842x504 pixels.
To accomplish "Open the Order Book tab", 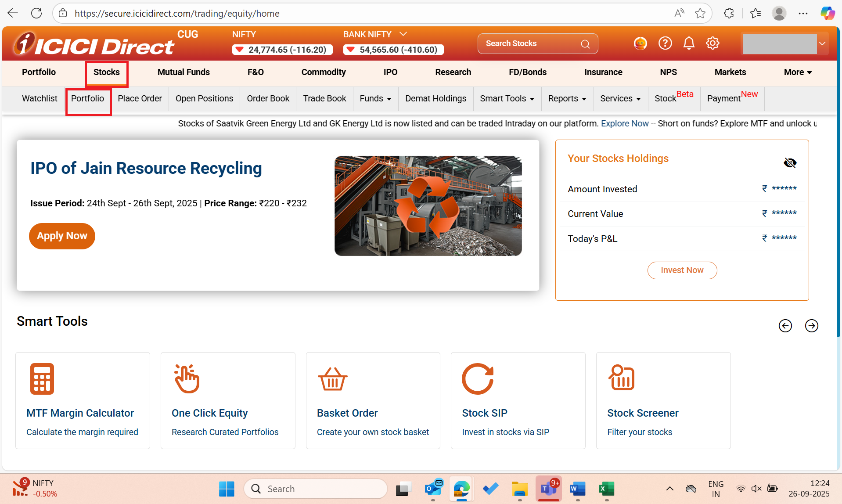I will 268,99.
